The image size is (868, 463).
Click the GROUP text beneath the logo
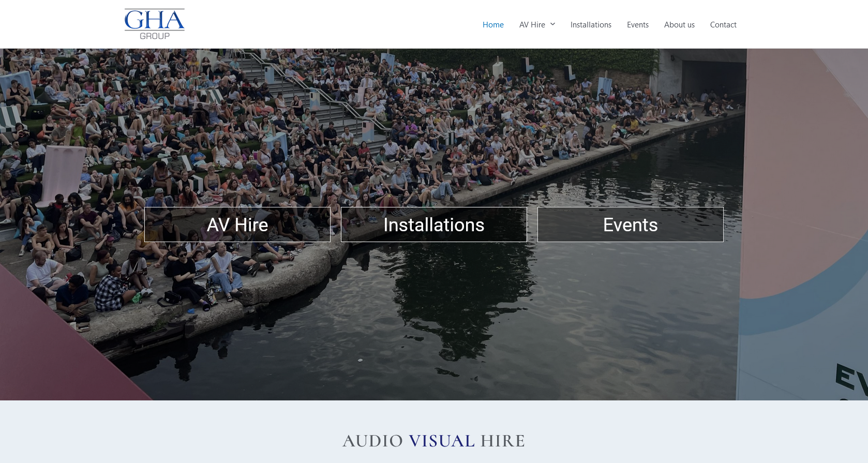coord(155,36)
